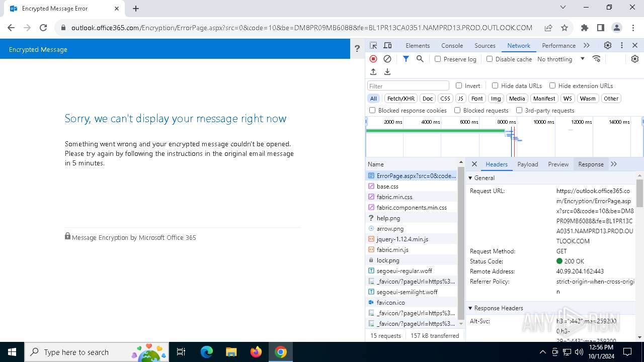
Task: Open network search magnifier
Action: pyautogui.click(x=420, y=59)
